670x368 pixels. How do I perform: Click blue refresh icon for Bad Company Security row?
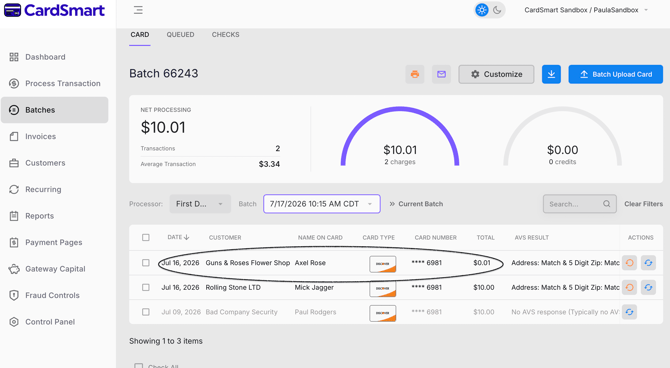click(629, 312)
